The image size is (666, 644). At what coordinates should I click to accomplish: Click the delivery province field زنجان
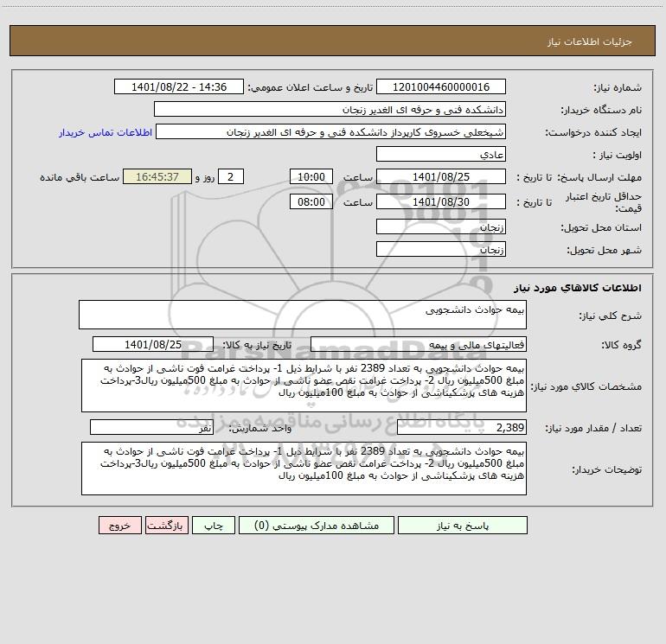(441, 226)
